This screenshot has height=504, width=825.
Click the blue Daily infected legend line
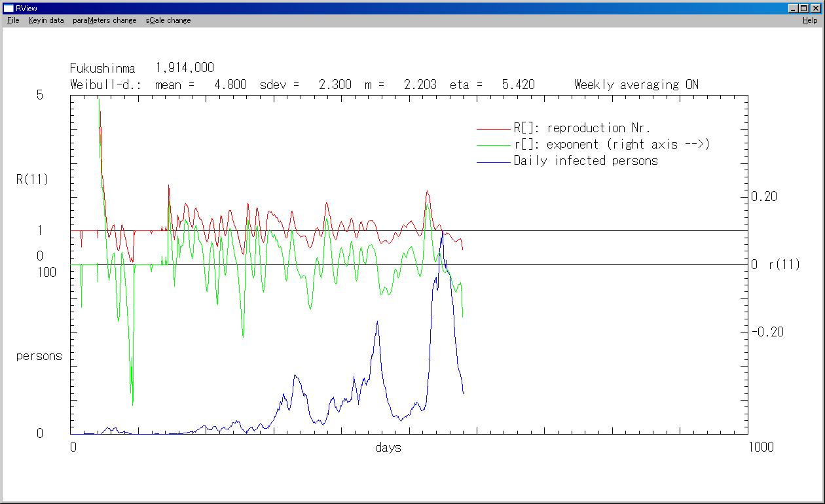coord(493,162)
